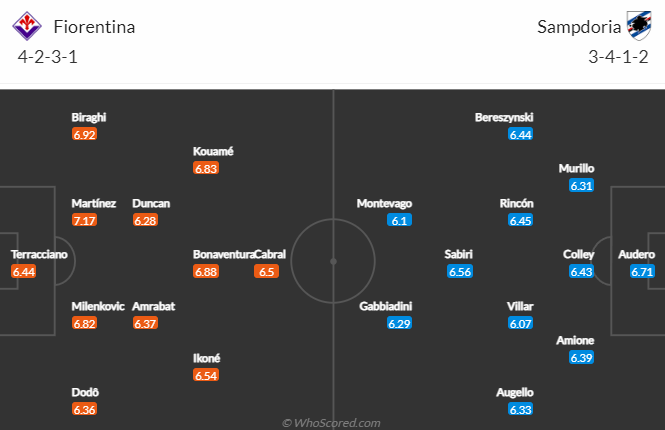
Task: Select Augello's 6.33 rating badge
Action: tap(520, 409)
